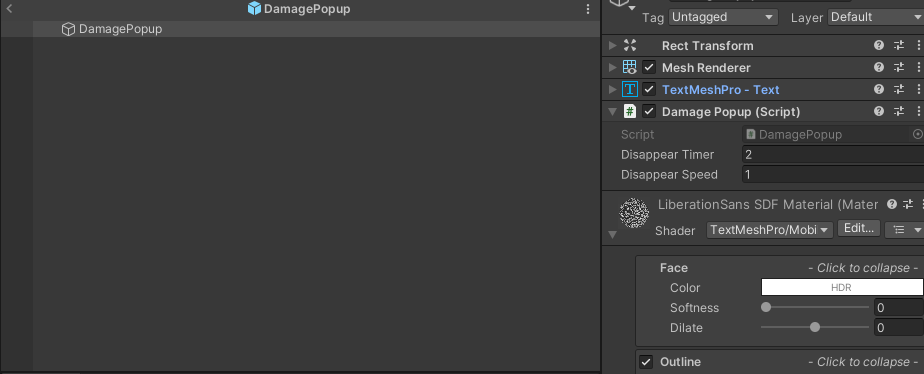Open help for TextMeshPro - Text
Image resolution: width=924 pixels, height=374 pixels.
point(879,90)
